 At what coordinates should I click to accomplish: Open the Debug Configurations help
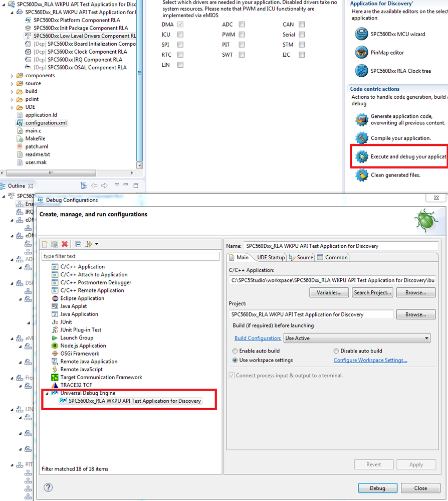(48, 487)
